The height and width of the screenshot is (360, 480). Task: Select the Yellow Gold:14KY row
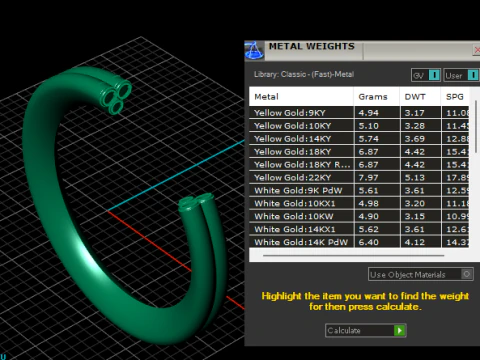point(359,139)
